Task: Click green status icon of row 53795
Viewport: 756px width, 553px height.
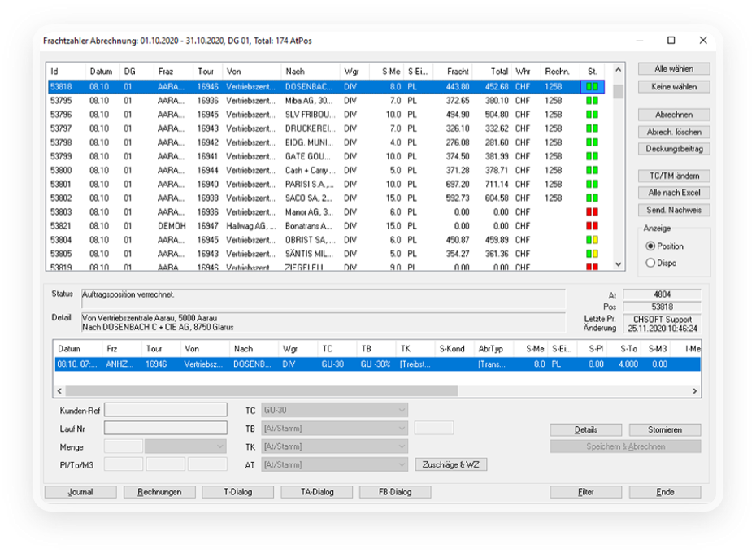Action: pos(592,101)
